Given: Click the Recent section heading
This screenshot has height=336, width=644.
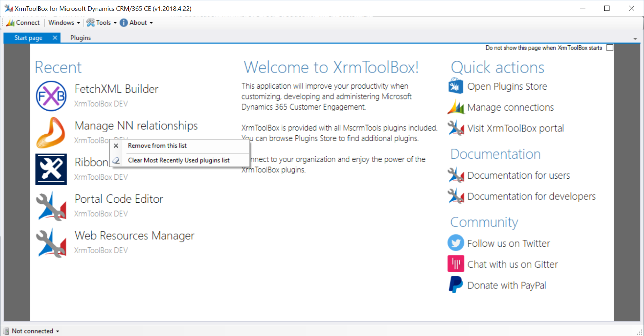Looking at the screenshot, I should [58, 67].
